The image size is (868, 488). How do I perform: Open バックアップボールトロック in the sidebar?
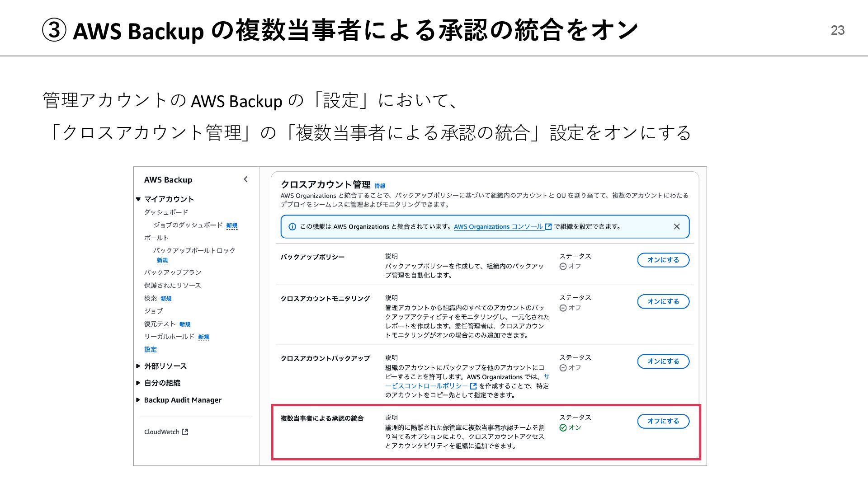point(194,250)
